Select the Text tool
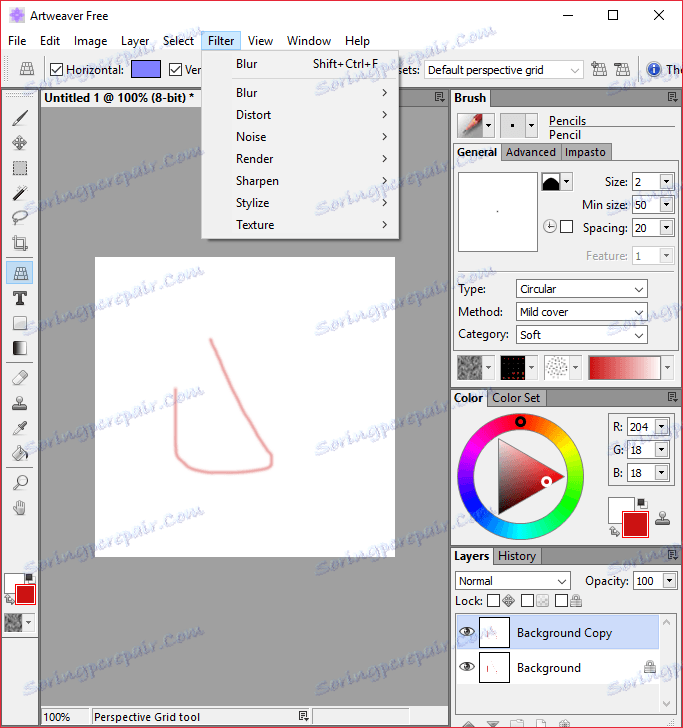The height and width of the screenshot is (728, 683). coord(20,298)
